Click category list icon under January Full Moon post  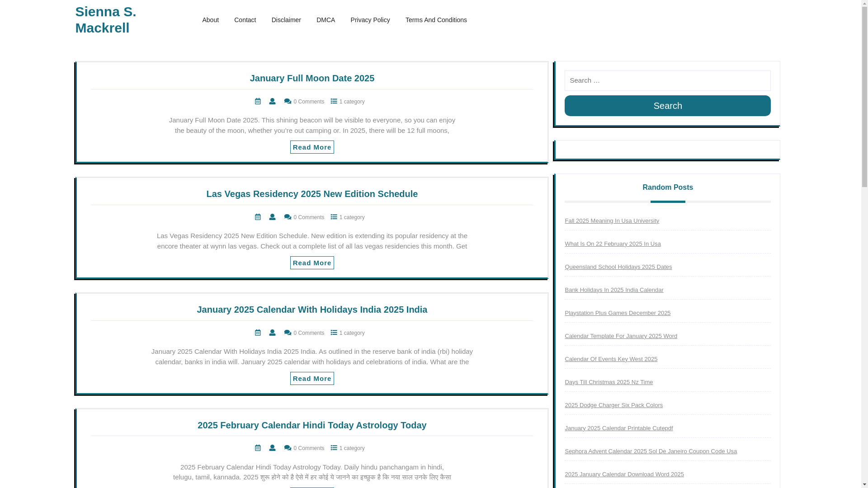pos(334,102)
